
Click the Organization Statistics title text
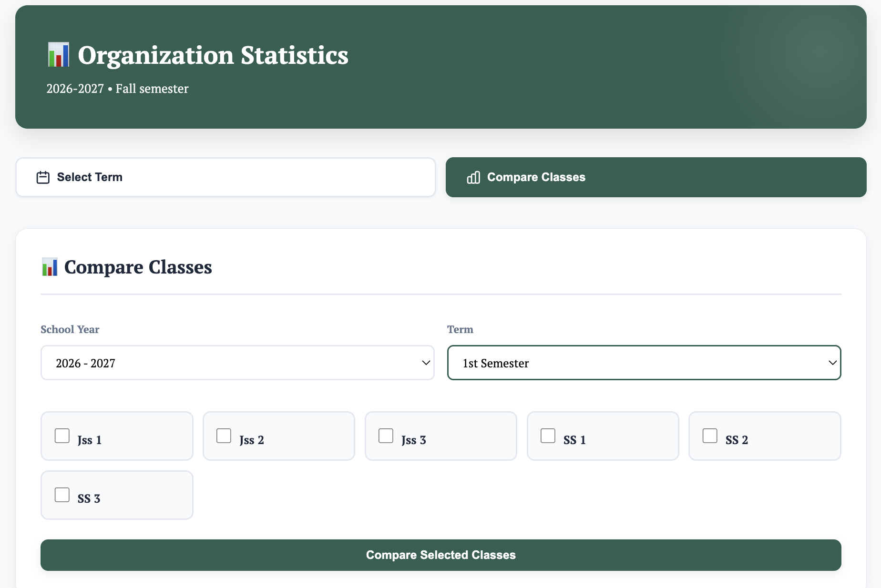(213, 55)
